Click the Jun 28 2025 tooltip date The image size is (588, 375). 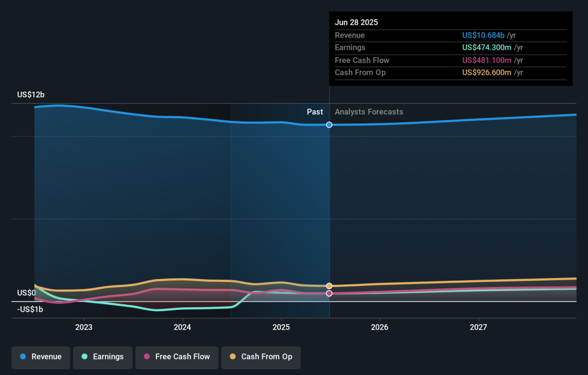pos(356,23)
